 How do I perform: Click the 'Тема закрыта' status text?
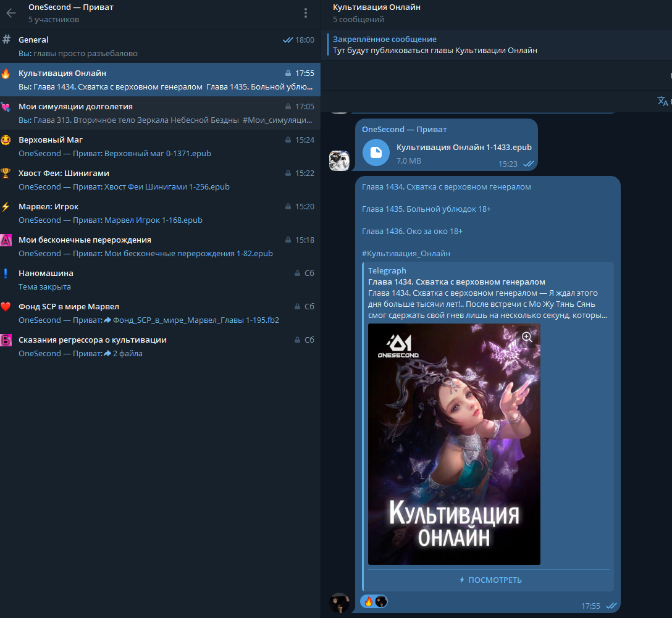pos(44,287)
